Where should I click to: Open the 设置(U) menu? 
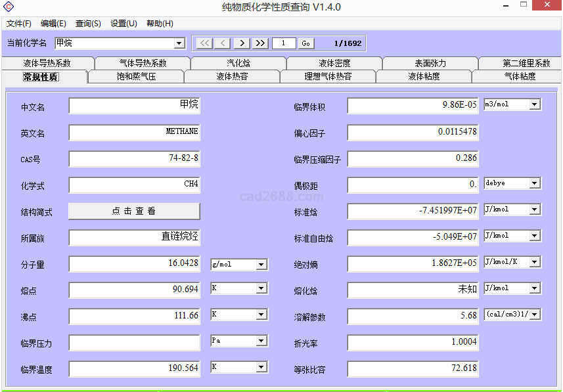(x=124, y=24)
